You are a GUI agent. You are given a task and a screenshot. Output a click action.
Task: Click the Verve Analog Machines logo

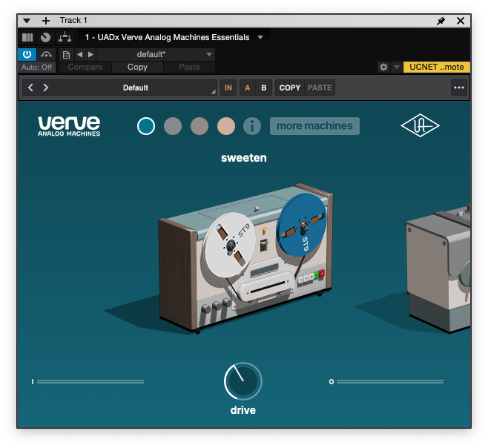tap(69, 126)
